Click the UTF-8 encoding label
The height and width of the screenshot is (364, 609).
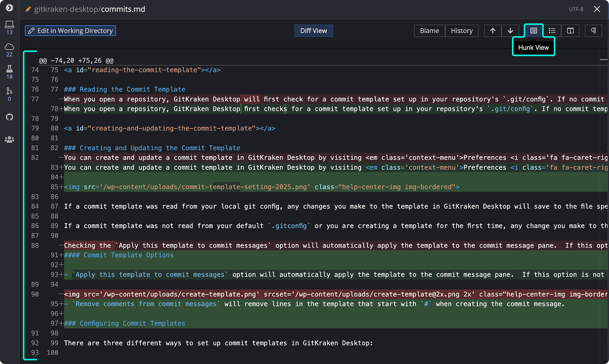click(x=576, y=9)
